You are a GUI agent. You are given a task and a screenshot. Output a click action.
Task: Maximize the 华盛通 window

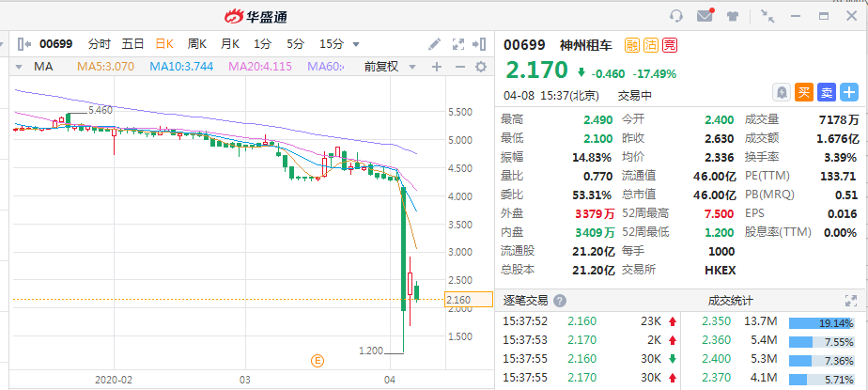824,16
